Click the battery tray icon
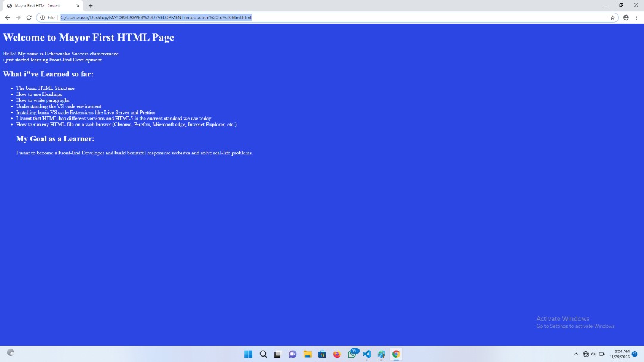Screen dimensions: 644x362 click(602, 354)
